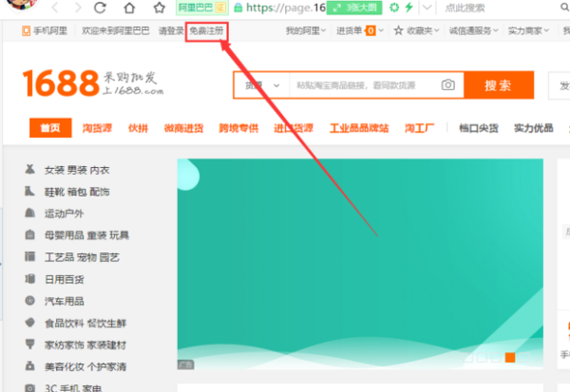Click the icon beside 日用百货
This screenshot has width=570, height=392.
[29, 279]
